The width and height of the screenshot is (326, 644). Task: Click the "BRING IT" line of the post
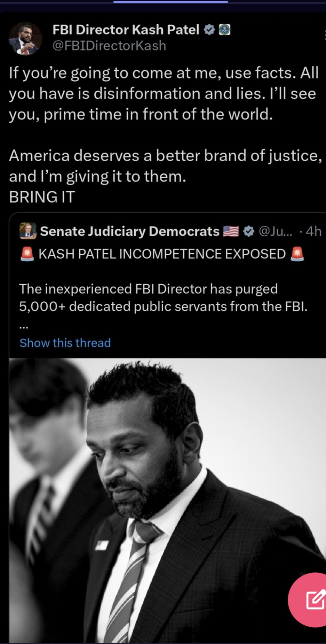coord(42,197)
